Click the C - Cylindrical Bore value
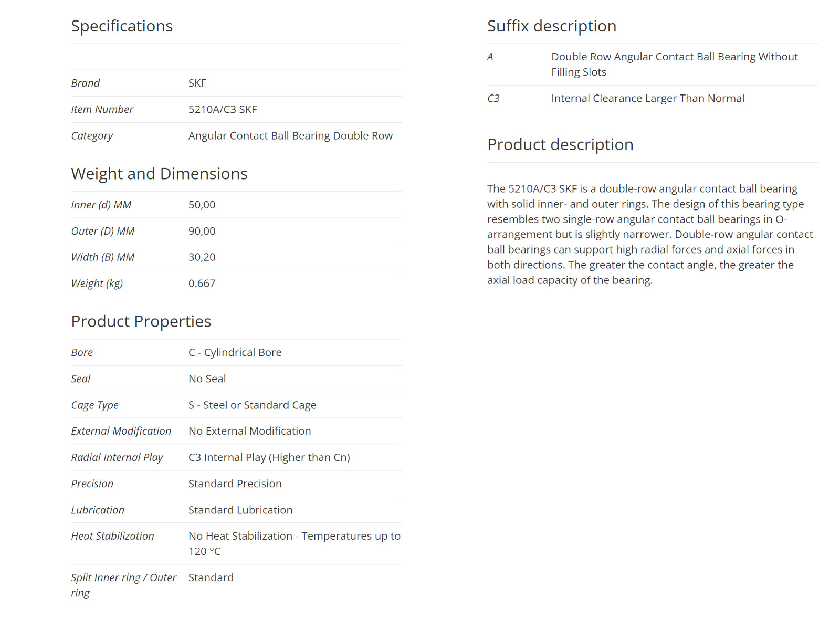 click(x=235, y=352)
